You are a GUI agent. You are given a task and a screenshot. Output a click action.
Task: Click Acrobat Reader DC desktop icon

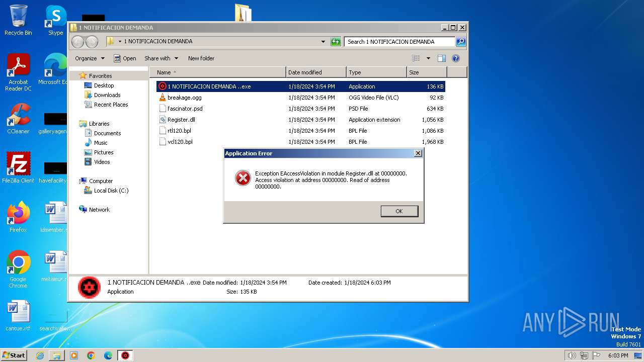pos(18,72)
